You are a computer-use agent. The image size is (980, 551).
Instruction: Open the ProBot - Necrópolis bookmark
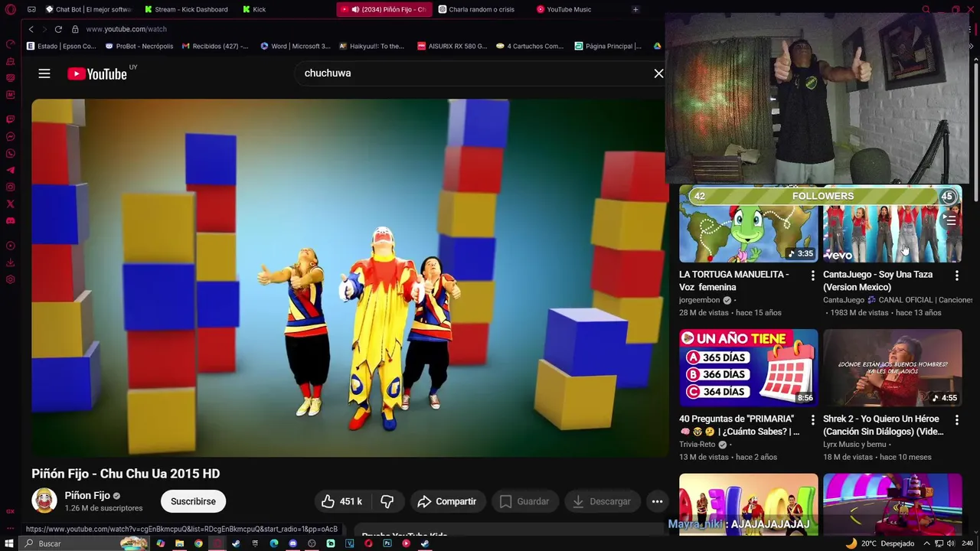click(x=139, y=46)
